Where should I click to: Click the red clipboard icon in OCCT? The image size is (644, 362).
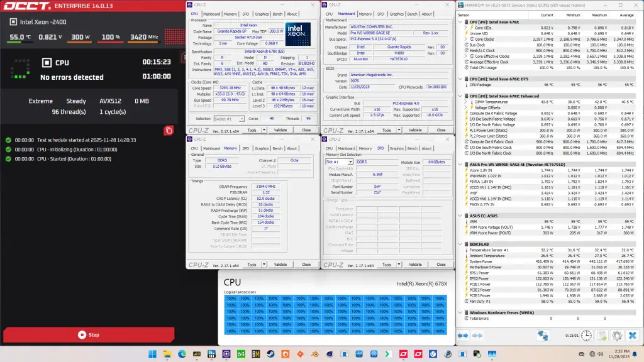coord(169,130)
